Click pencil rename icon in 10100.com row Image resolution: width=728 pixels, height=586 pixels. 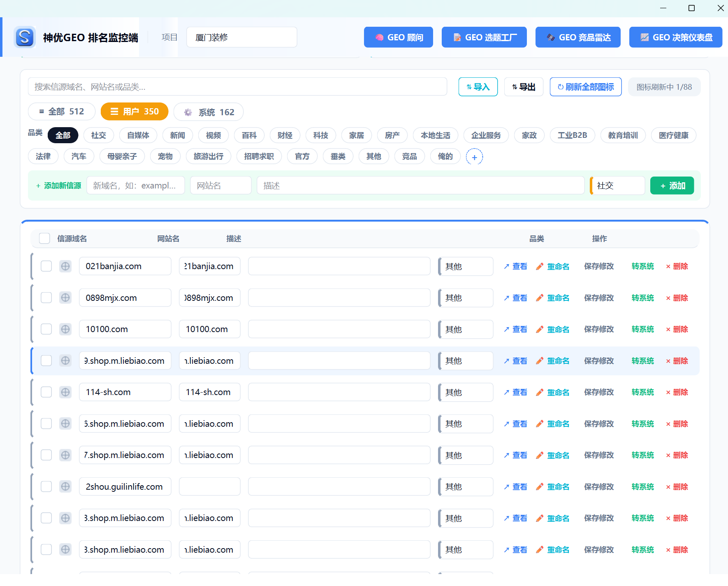pos(540,329)
